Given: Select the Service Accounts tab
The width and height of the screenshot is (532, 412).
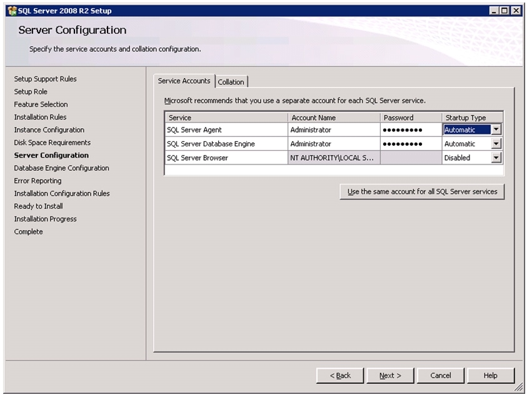Looking at the screenshot, I should click(184, 81).
